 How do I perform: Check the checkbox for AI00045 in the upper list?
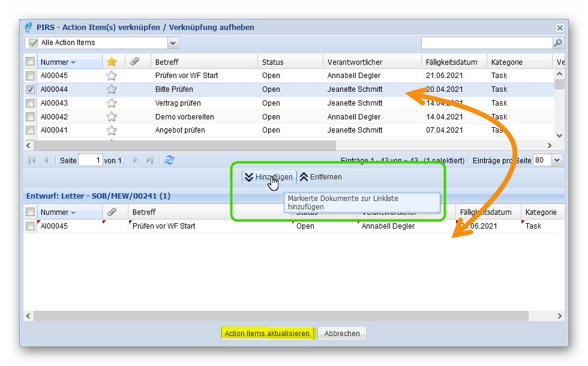tap(30, 76)
